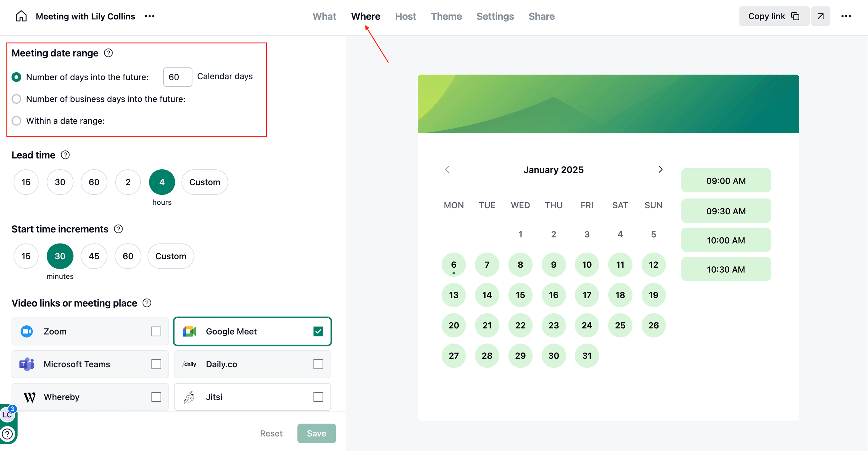The height and width of the screenshot is (451, 868).
Task: Choose Custom lead time option
Action: coord(205,182)
